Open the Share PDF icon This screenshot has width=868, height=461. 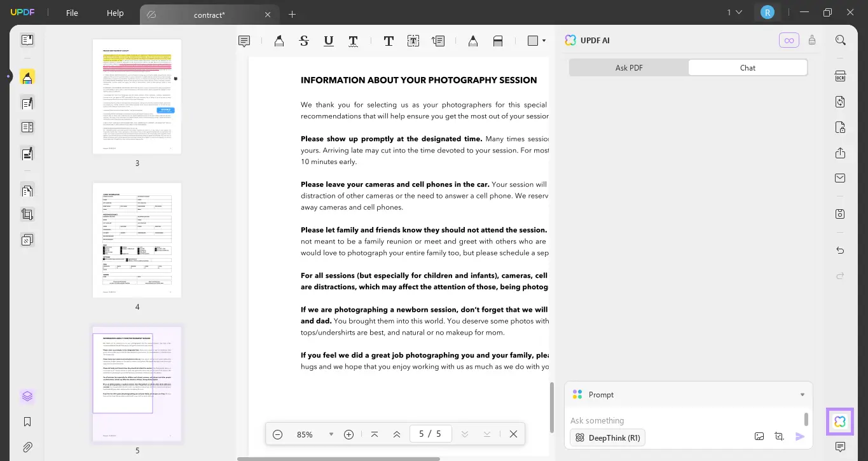tap(841, 153)
